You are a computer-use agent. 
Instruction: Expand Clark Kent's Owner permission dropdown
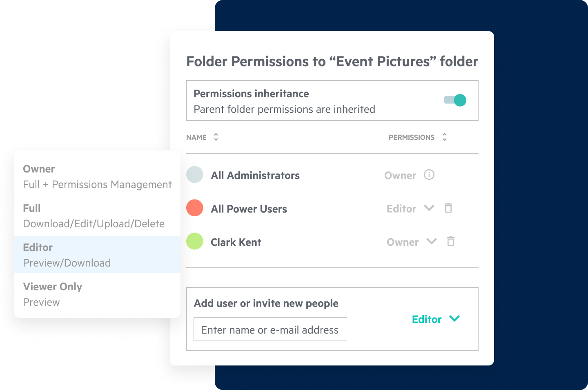[x=431, y=242]
